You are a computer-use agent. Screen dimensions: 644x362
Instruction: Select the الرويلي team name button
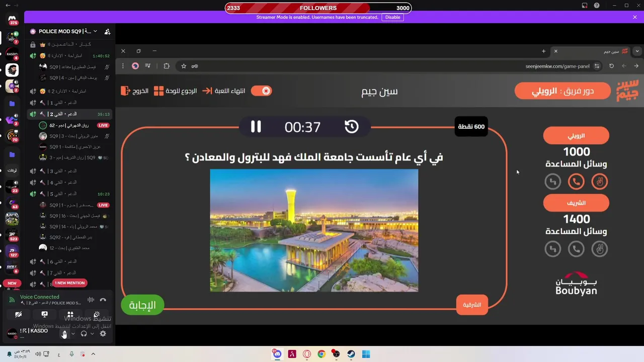tap(576, 136)
